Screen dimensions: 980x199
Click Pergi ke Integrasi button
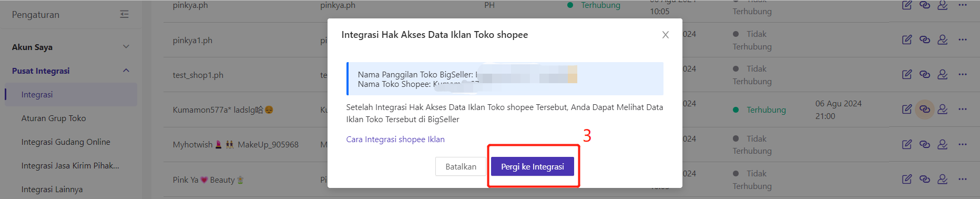coord(533,166)
